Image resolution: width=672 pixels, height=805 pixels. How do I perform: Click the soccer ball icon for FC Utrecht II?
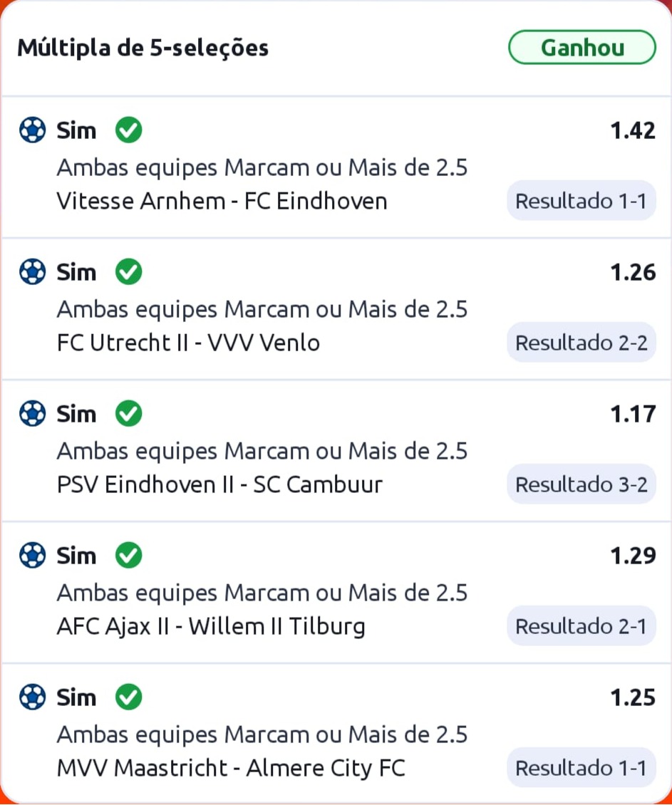coord(32,272)
